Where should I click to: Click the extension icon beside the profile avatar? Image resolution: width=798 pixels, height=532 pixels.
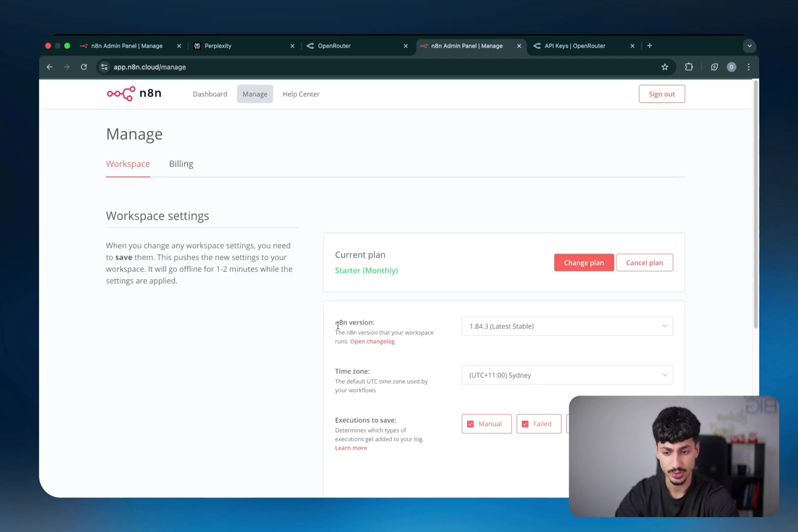(714, 67)
